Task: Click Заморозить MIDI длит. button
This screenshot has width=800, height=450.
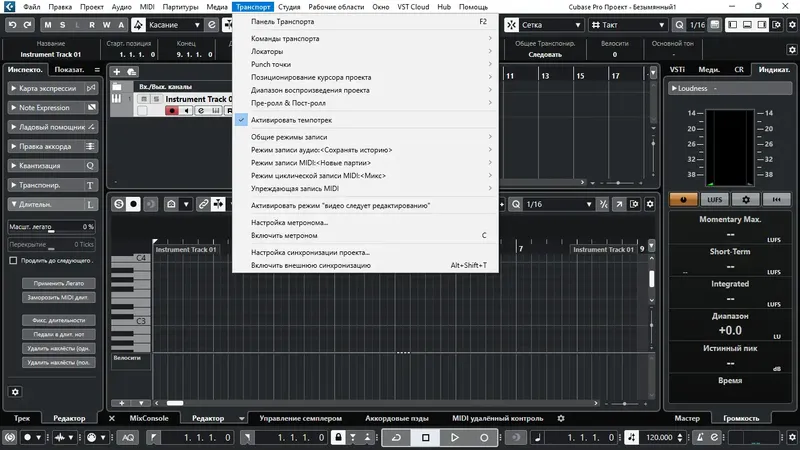Action: pos(59,297)
